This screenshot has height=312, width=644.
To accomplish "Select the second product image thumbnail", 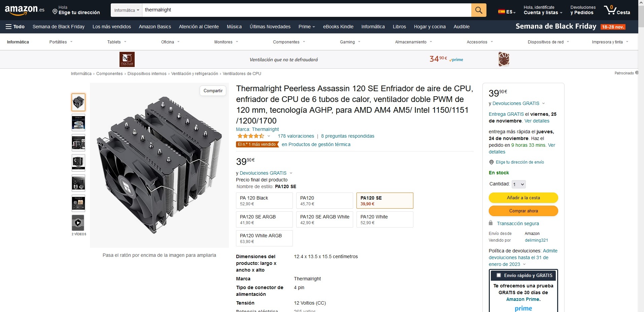I will [x=78, y=122].
